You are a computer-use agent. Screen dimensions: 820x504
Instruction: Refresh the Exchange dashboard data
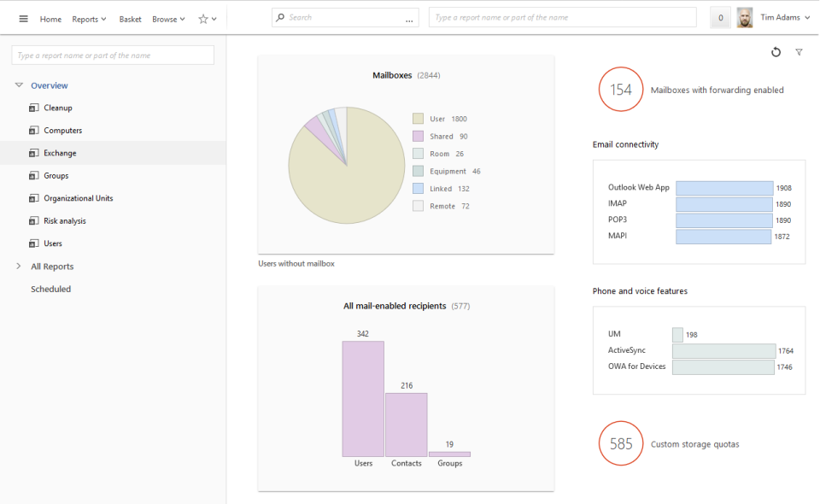[776, 52]
